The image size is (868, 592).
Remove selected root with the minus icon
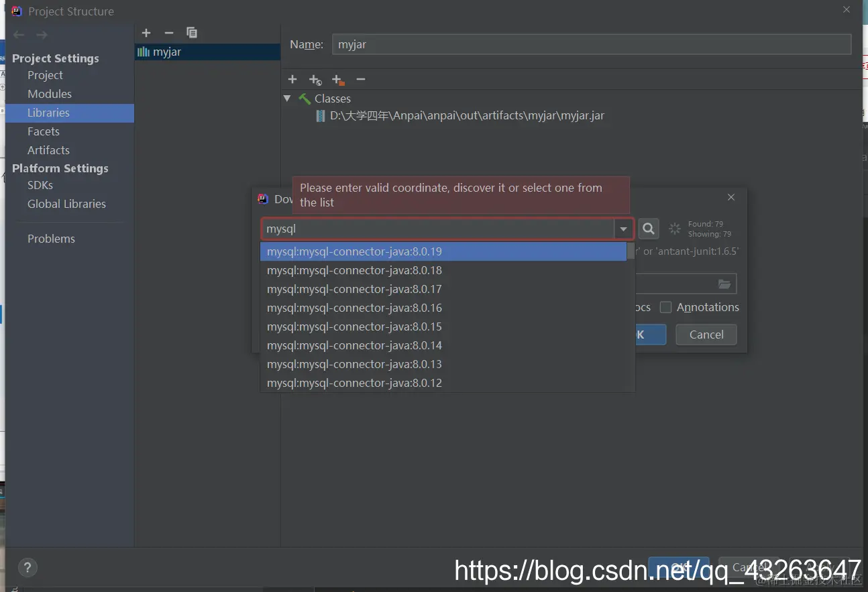coord(361,80)
